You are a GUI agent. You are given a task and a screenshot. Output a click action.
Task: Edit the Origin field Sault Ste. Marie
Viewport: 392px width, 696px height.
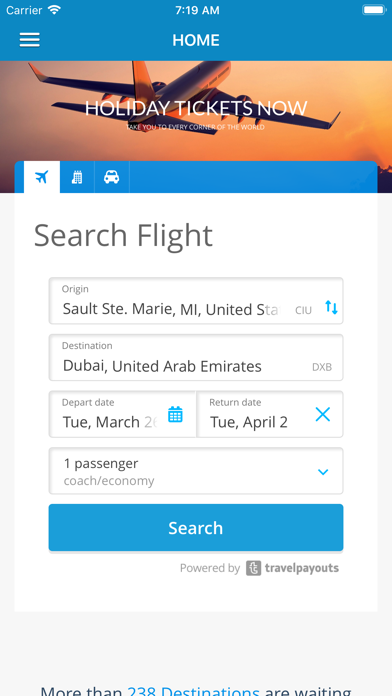pos(196,301)
